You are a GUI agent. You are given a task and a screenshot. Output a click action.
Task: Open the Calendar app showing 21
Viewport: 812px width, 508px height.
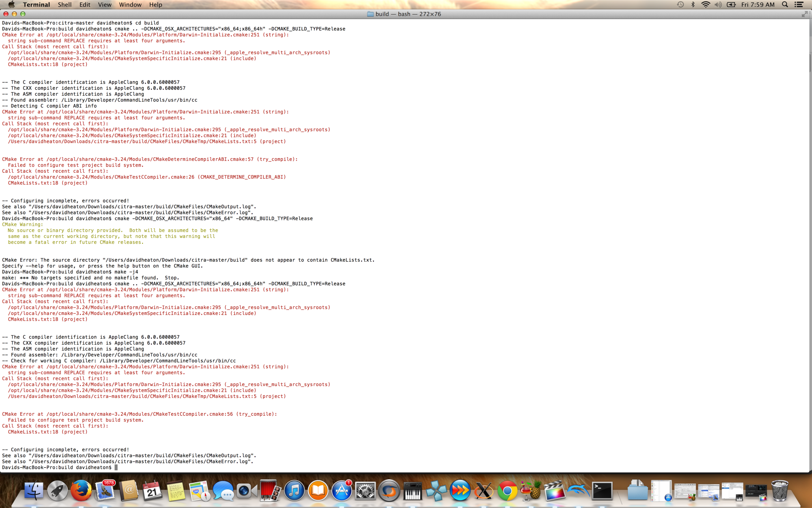(152, 491)
